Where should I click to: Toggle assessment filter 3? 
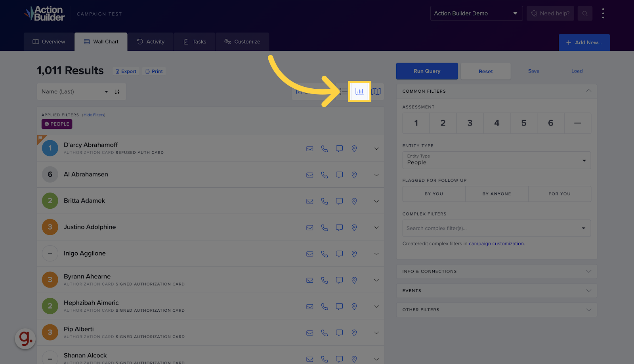point(470,123)
